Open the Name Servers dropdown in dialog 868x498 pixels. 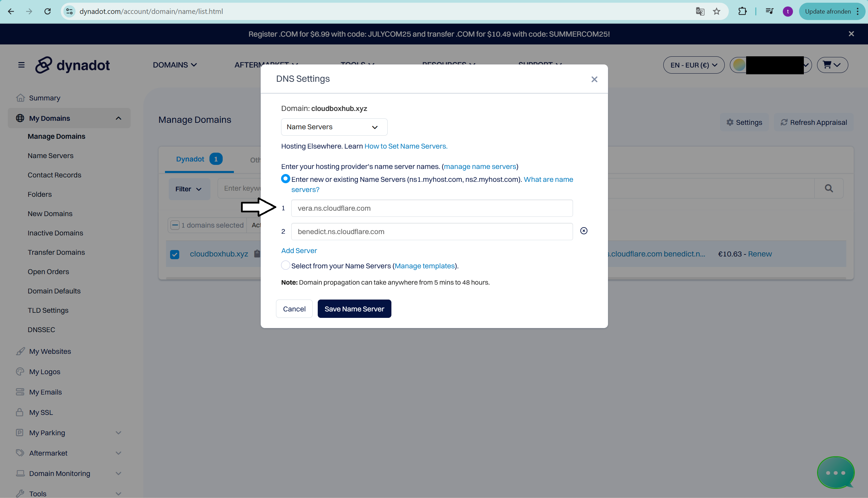(x=334, y=127)
